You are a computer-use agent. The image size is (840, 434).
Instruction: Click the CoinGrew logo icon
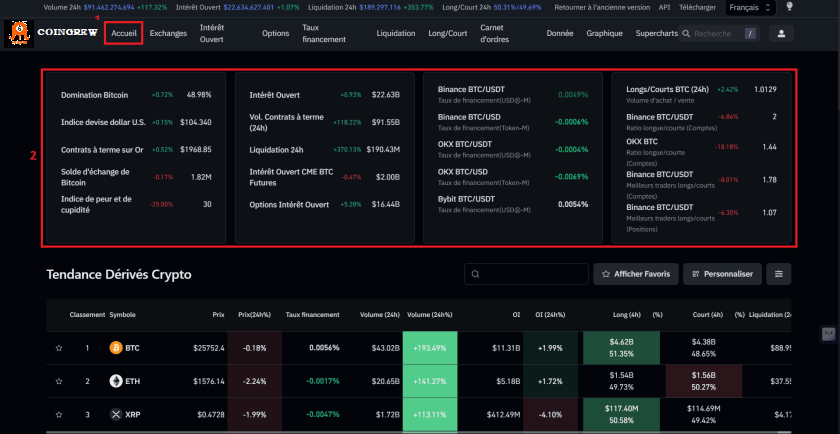18,33
